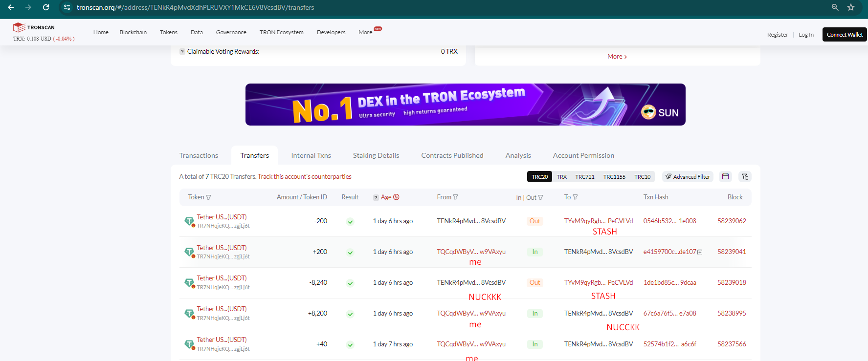Open block 58239041
Viewport: 868px width, 361px height.
tap(732, 252)
